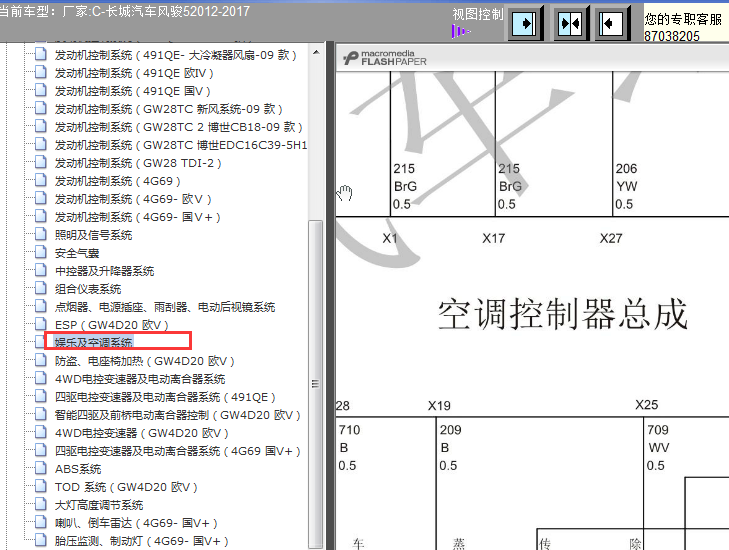Open 发动机控制系统（GW28TC 2 博世CB18-09 款）
Image resolution: width=729 pixels, height=550 pixels.
pos(179,127)
